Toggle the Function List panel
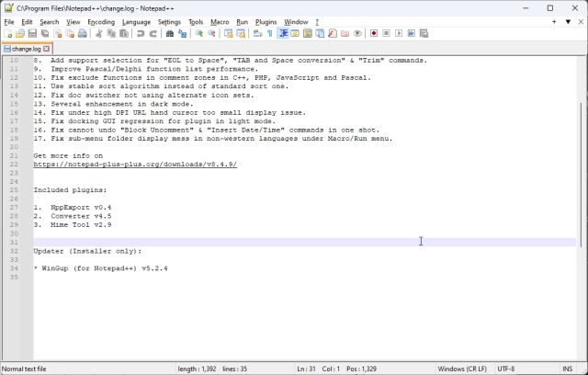588x375 pixels. coord(333,34)
